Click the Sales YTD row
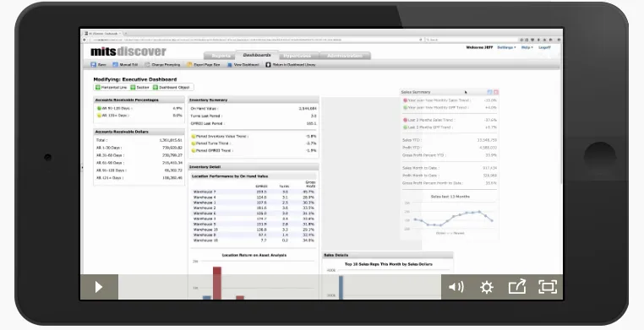 coord(450,140)
